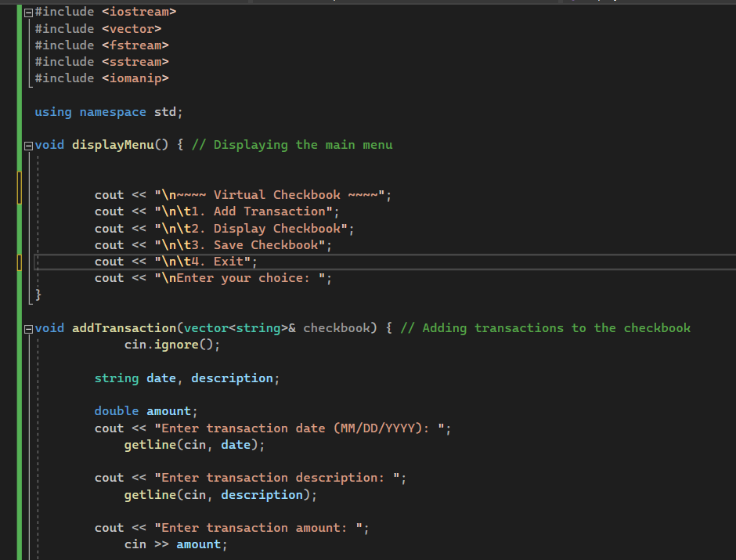
Task: Click the cin >> amount statement
Action: (x=176, y=544)
